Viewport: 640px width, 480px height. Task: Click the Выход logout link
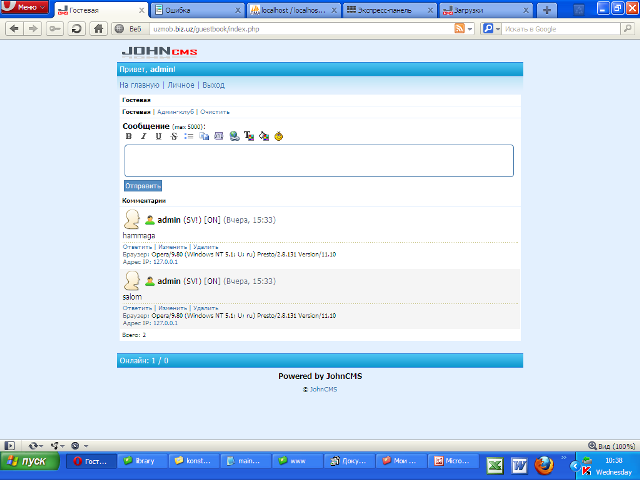pyautogui.click(x=213, y=85)
